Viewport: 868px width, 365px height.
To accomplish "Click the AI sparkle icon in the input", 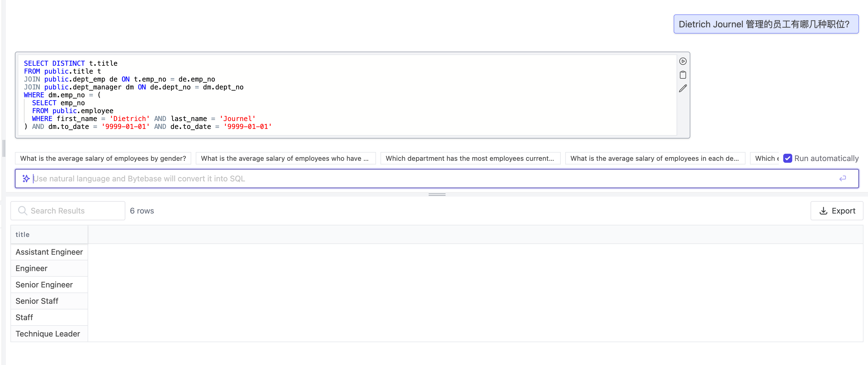I will tap(26, 179).
